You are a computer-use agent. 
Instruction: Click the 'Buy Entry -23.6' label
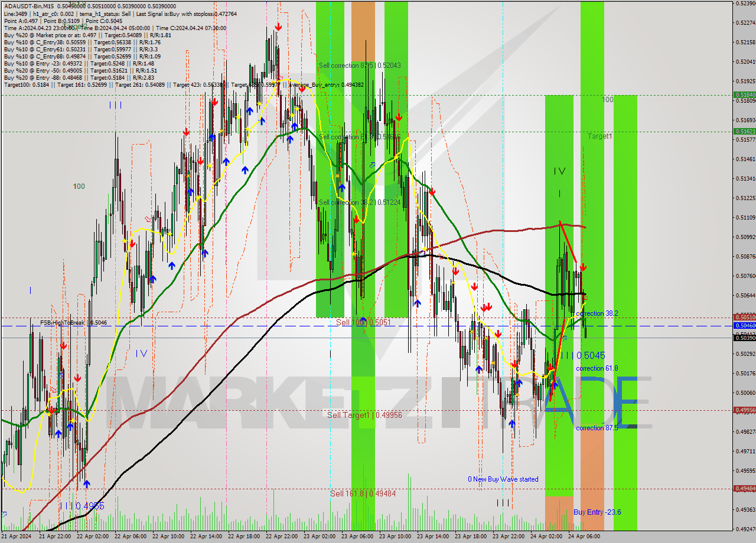(597, 512)
